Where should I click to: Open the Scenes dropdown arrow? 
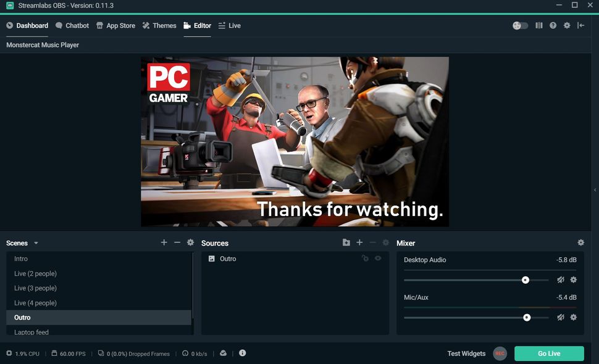click(36, 243)
